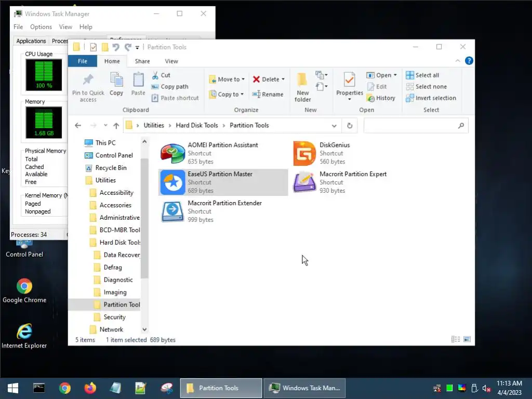Click Select none
Screen dimensions: 532x399
pos(427,87)
